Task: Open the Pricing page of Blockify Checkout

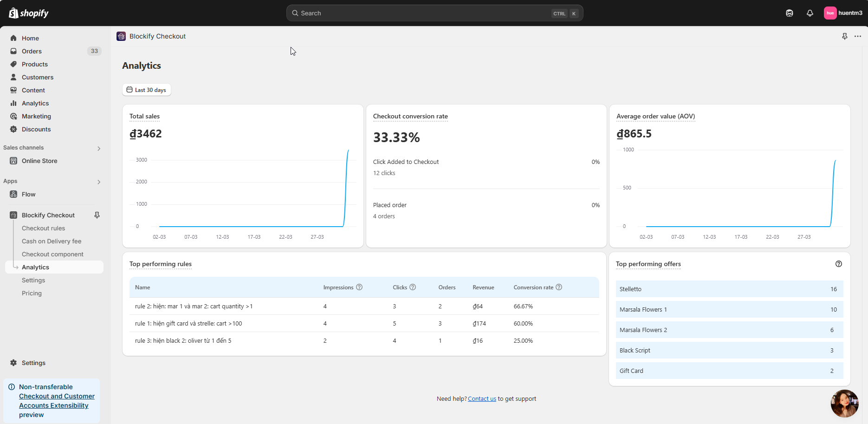Action: (x=32, y=293)
